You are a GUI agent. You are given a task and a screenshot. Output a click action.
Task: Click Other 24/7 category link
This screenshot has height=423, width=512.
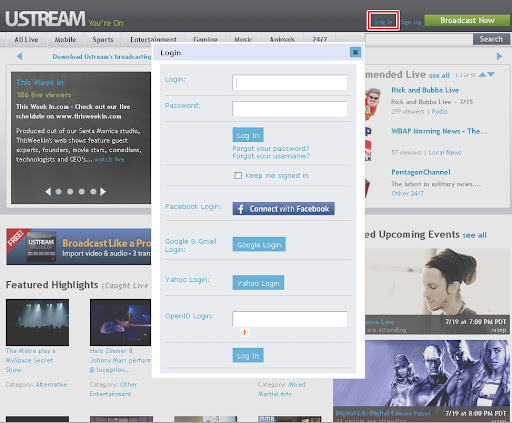tap(407, 193)
